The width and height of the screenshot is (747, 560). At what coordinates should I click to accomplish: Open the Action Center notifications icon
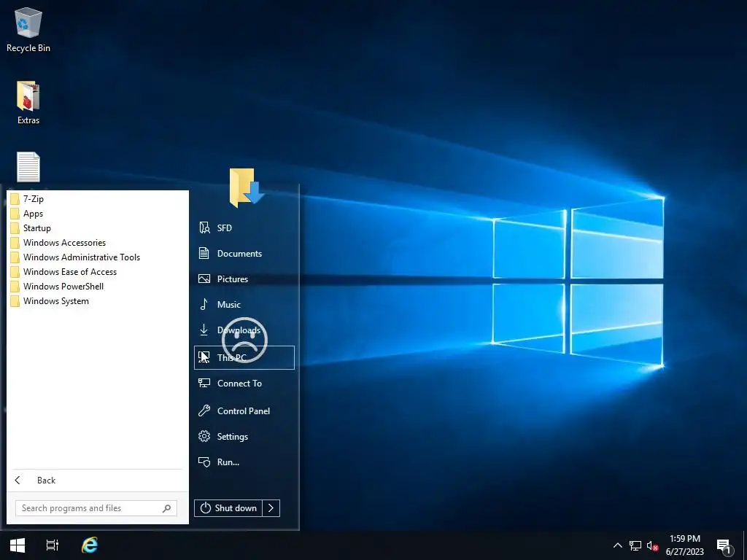coord(724,546)
